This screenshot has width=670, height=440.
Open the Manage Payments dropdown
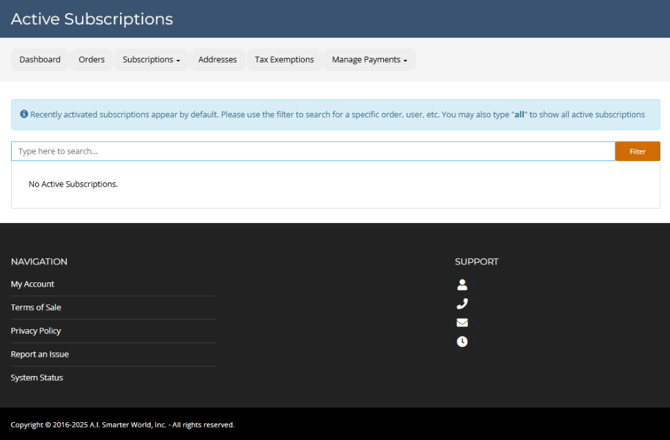coord(369,60)
